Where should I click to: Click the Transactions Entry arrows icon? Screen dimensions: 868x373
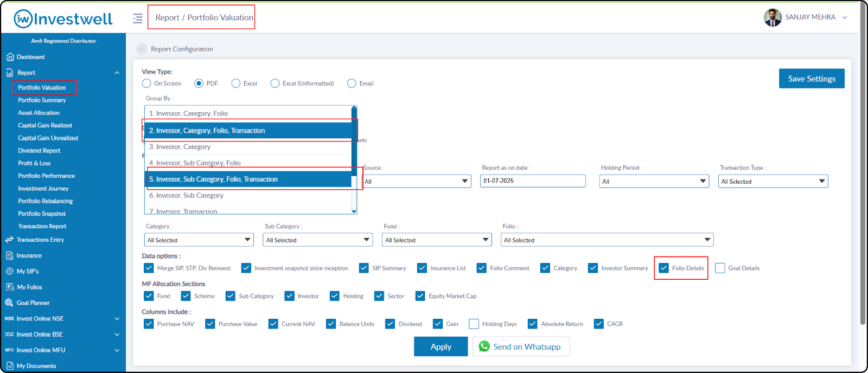tap(9, 240)
